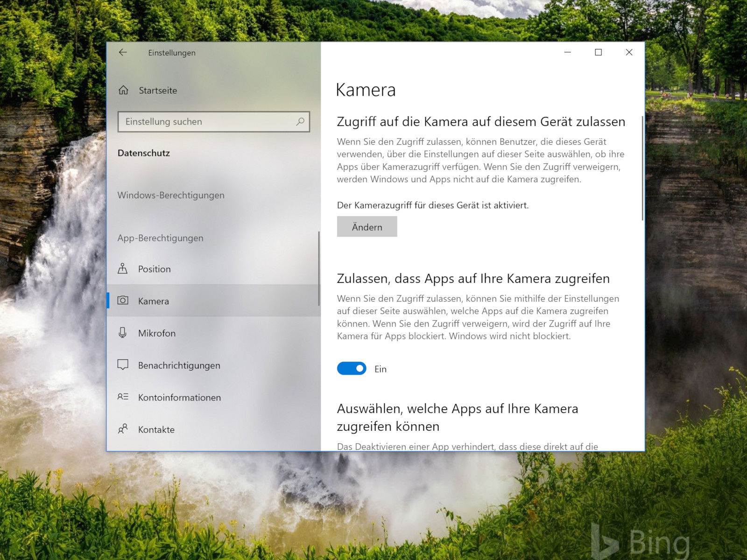Click heading 'Auswählen, welche Apps auf Ihre Kamera'
The width and height of the screenshot is (747, 560).
[458, 409]
